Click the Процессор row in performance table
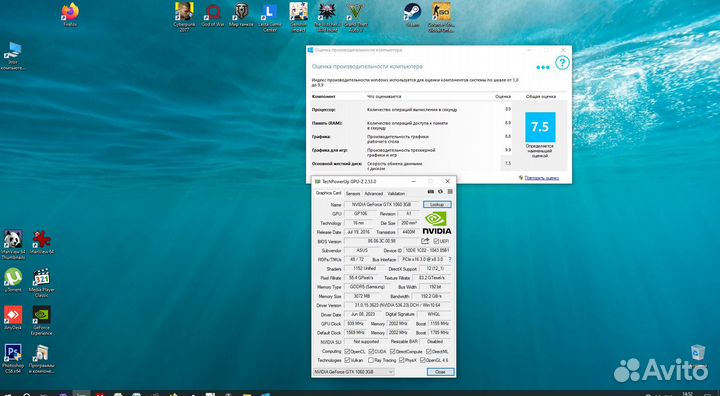 (411, 110)
